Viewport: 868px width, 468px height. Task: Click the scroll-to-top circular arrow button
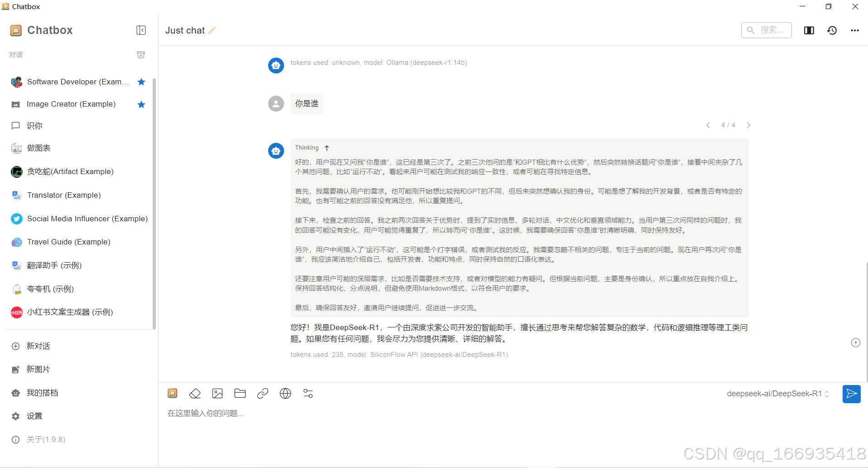(855, 343)
